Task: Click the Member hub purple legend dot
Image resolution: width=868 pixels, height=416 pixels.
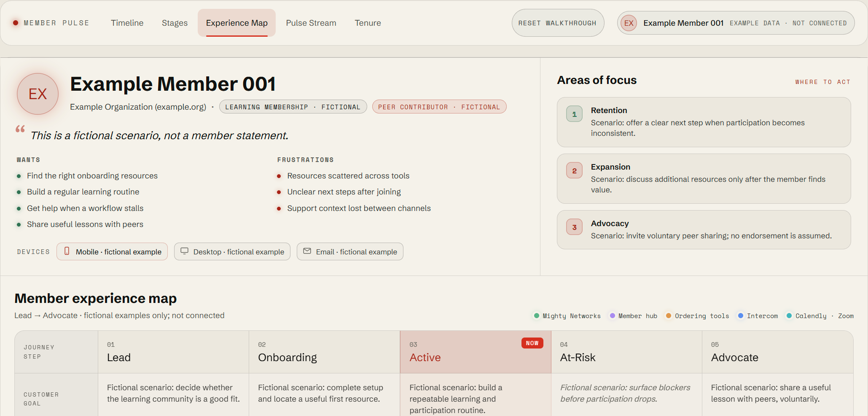Action: (612, 316)
